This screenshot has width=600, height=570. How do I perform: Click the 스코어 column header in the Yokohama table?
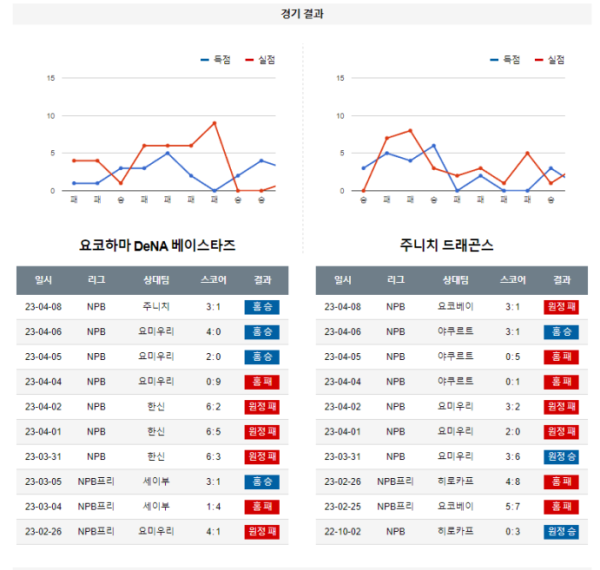tap(214, 280)
